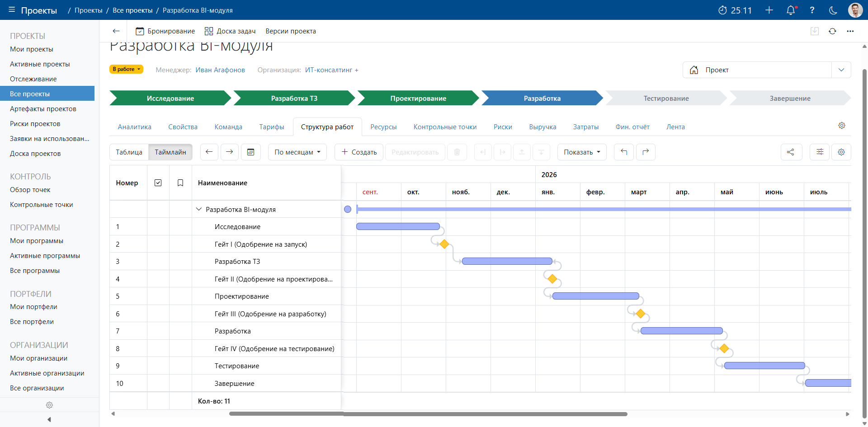Toggle dark mode moon icon

(x=833, y=10)
